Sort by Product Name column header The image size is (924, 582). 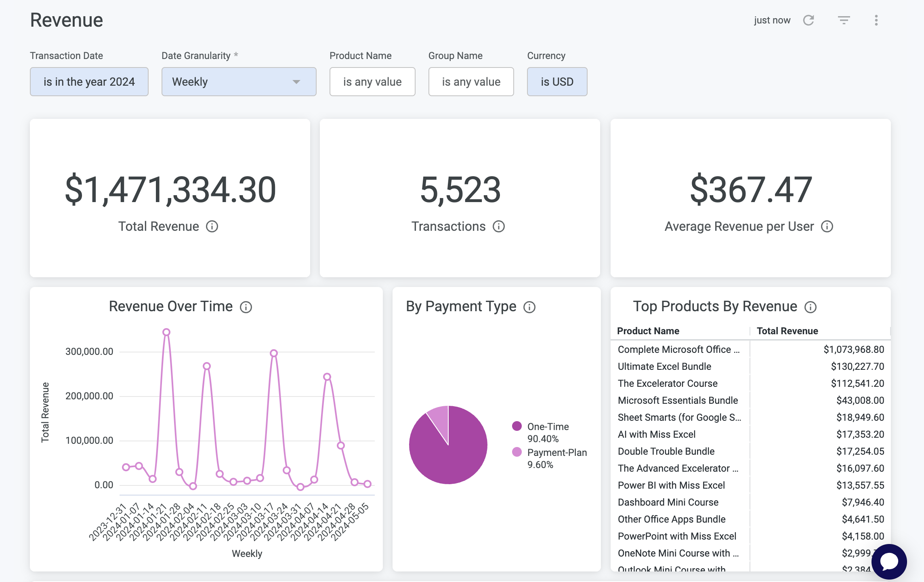648,331
